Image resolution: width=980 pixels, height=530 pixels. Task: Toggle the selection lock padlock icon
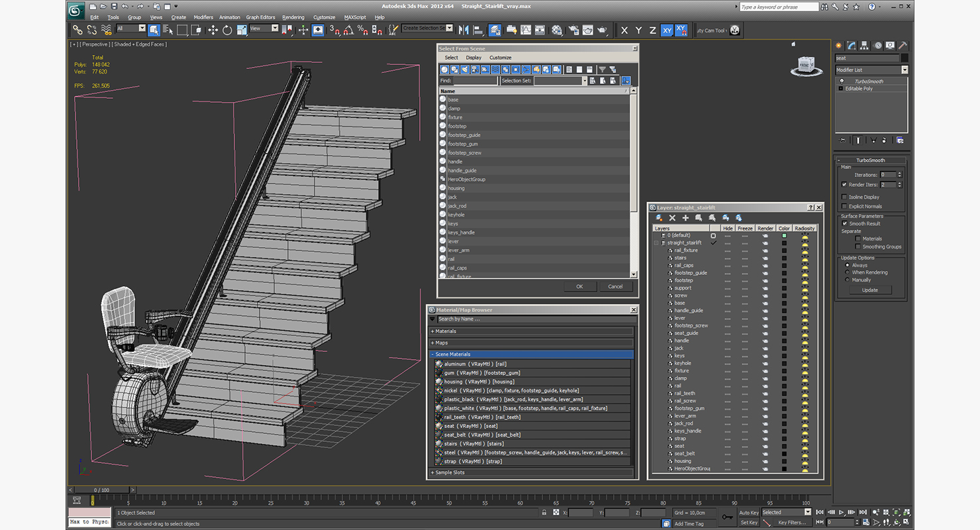tap(544, 512)
